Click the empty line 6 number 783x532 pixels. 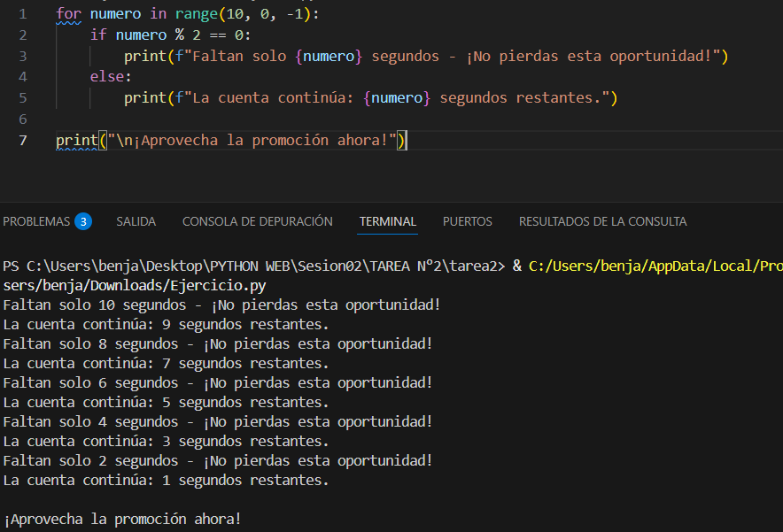22,119
